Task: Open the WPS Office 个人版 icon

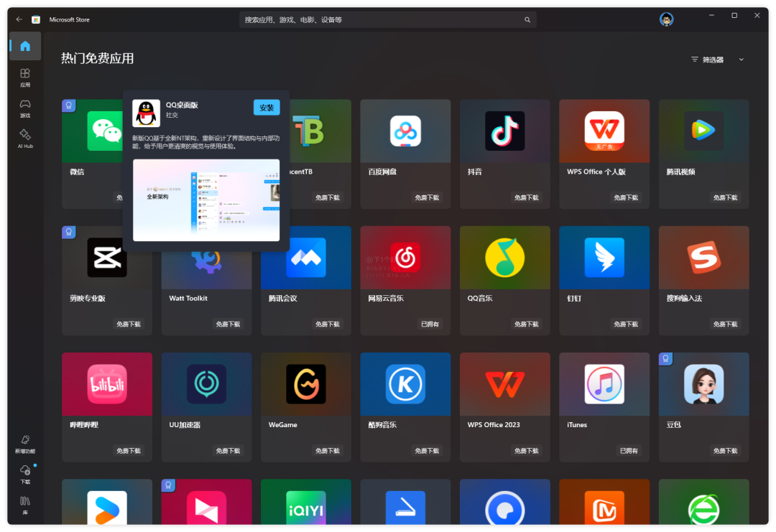Action: click(604, 131)
